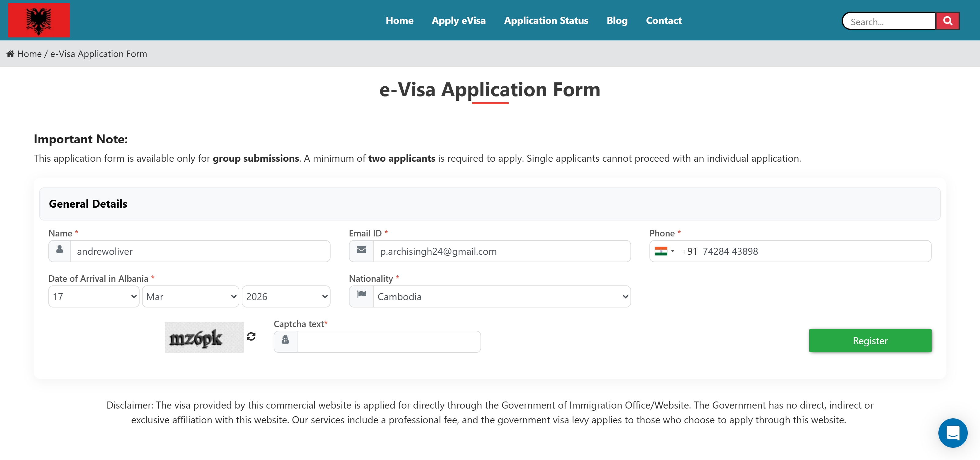Go to Apply eVisa menu item
Image resolution: width=980 pixels, height=460 pixels.
458,21
